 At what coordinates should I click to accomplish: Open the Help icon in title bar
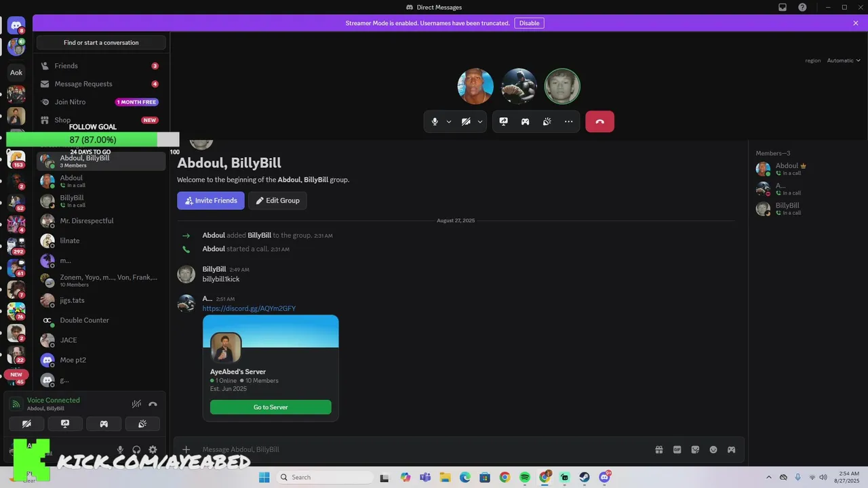[x=802, y=7]
